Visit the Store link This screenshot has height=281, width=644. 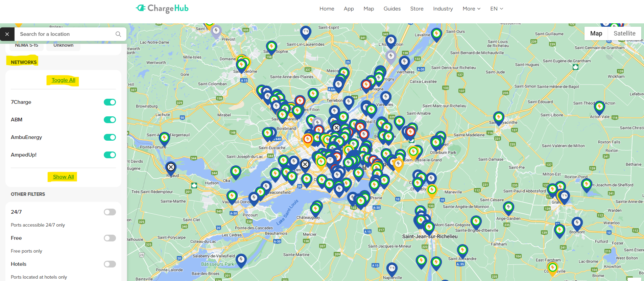click(417, 9)
